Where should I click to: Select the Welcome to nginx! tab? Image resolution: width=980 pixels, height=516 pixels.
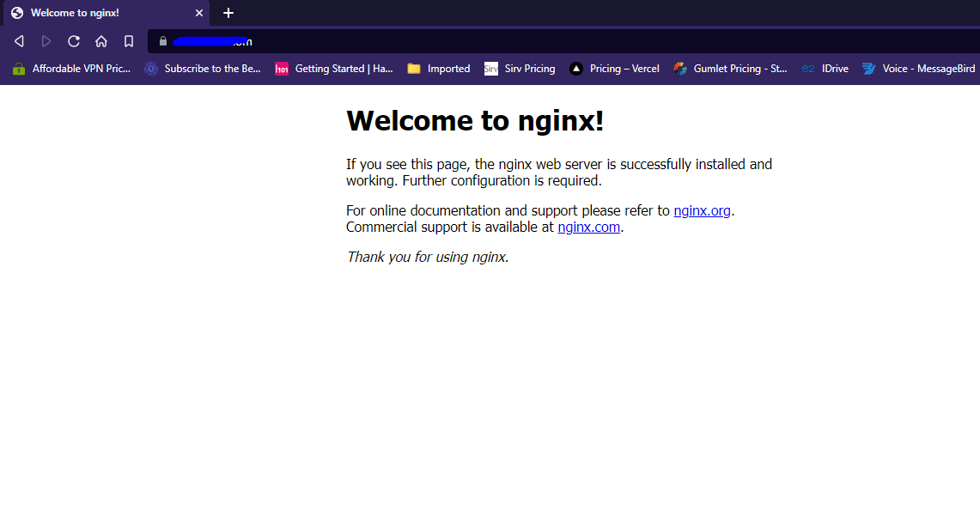tap(105, 13)
